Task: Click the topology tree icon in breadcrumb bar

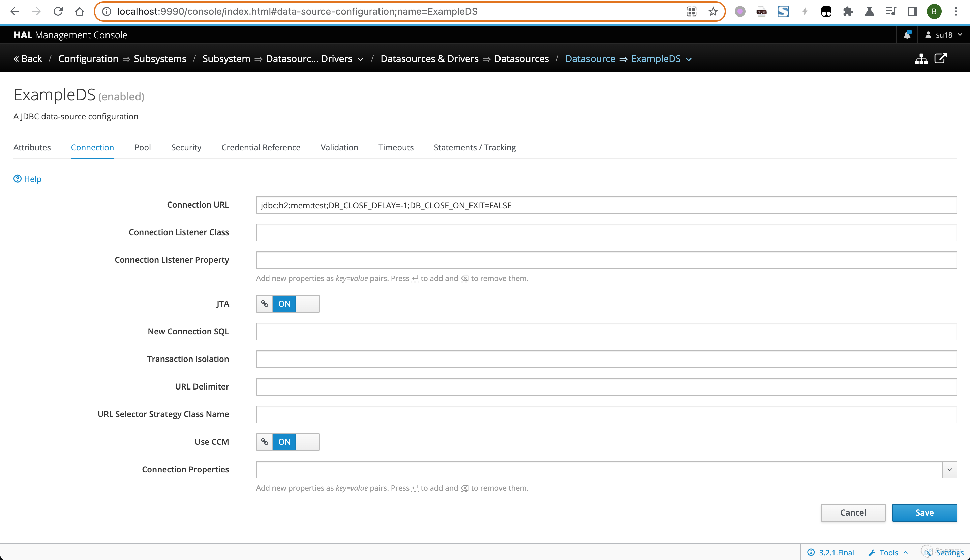Action: coord(921,59)
